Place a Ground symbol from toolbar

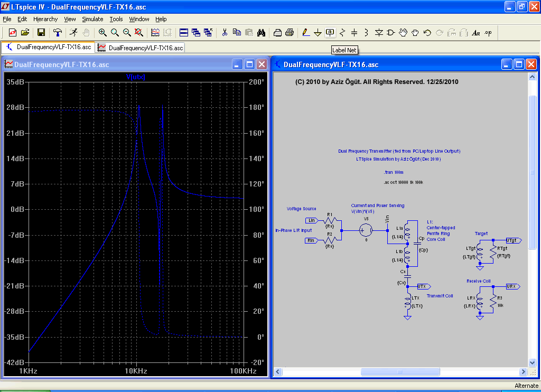click(318, 33)
